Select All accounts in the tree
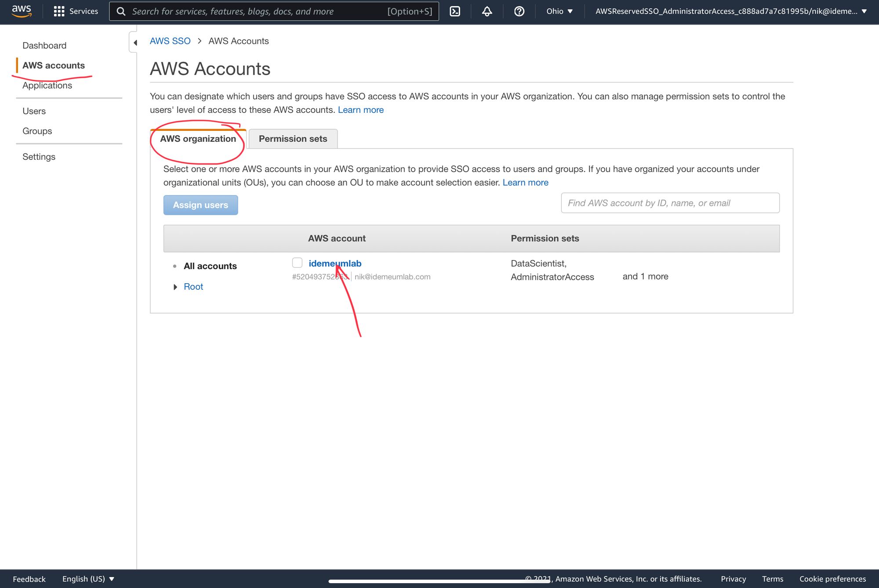879x588 pixels. click(x=210, y=266)
